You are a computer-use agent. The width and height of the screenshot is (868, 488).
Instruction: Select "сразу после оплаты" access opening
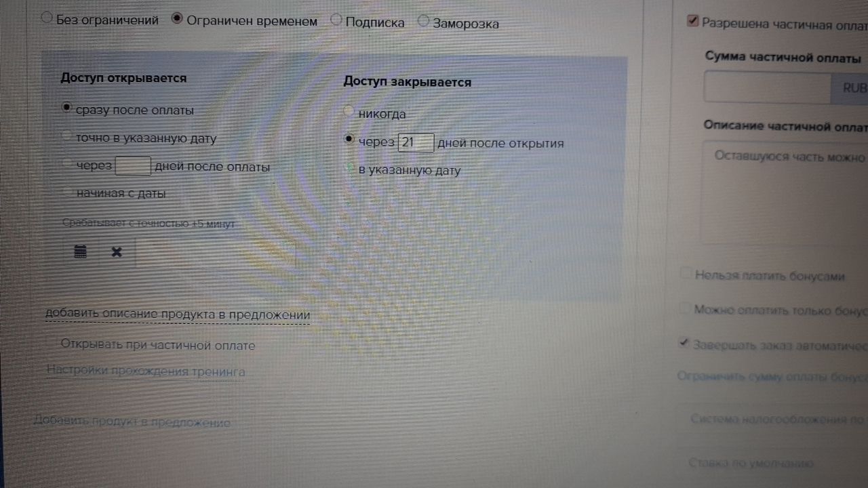[66, 108]
